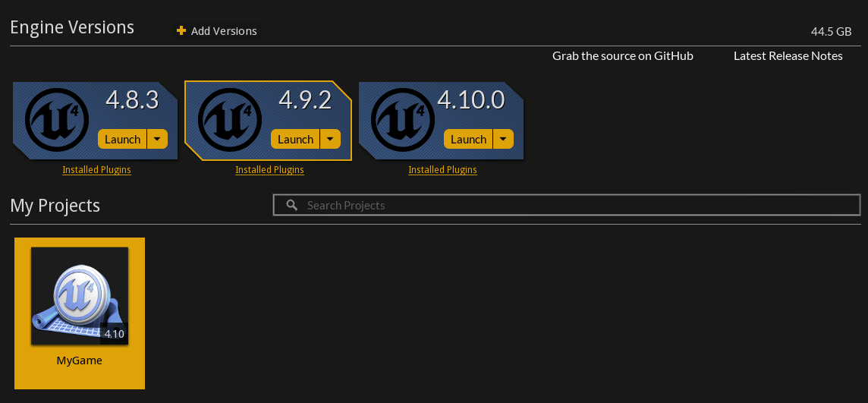868x403 pixels.
Task: Open the dropdown arrow next to 4.10.0 Launch
Action: tap(503, 139)
